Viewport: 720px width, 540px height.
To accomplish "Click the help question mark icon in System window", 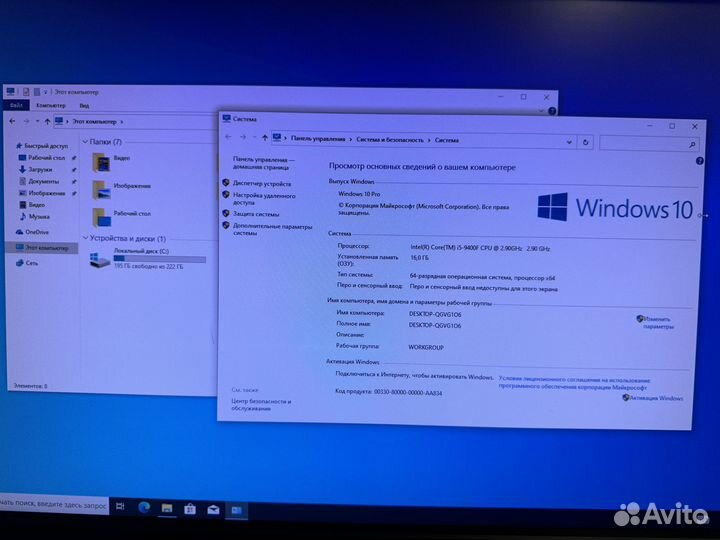I will 699,161.
